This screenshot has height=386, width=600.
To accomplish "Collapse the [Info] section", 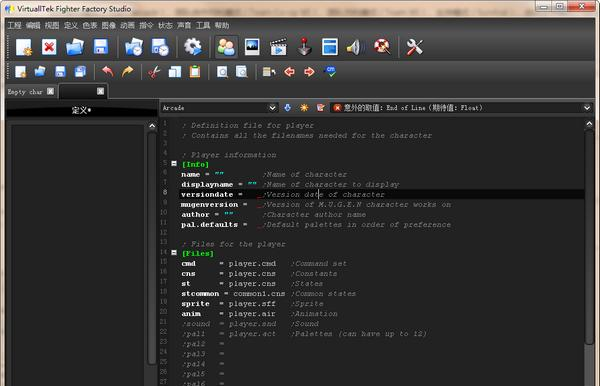I will pos(174,164).
